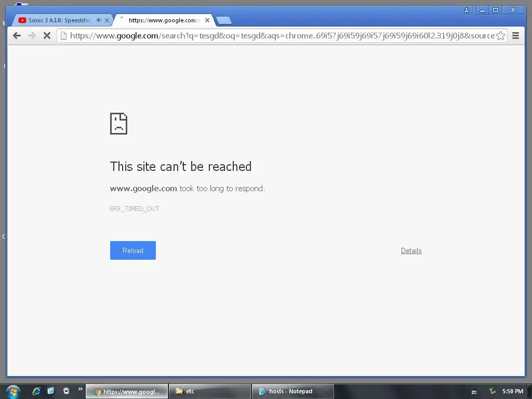Open a new tab
The image size is (532, 399).
click(224, 20)
